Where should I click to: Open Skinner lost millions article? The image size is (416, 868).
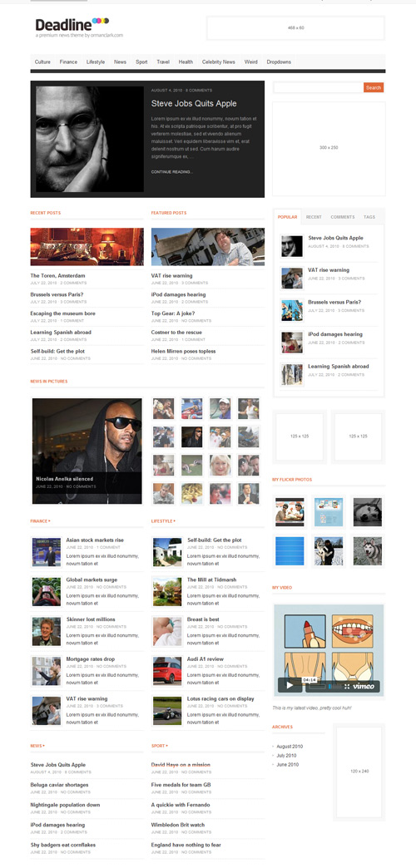click(91, 619)
